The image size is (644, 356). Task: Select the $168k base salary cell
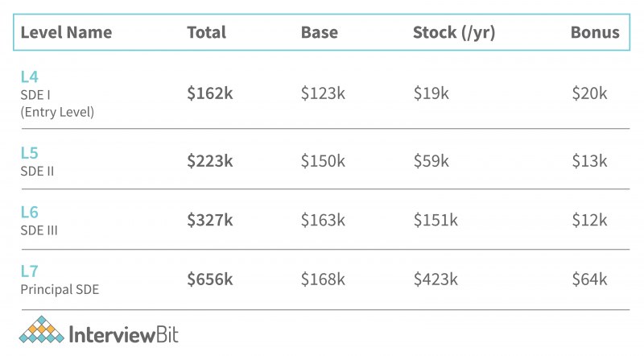[323, 279]
